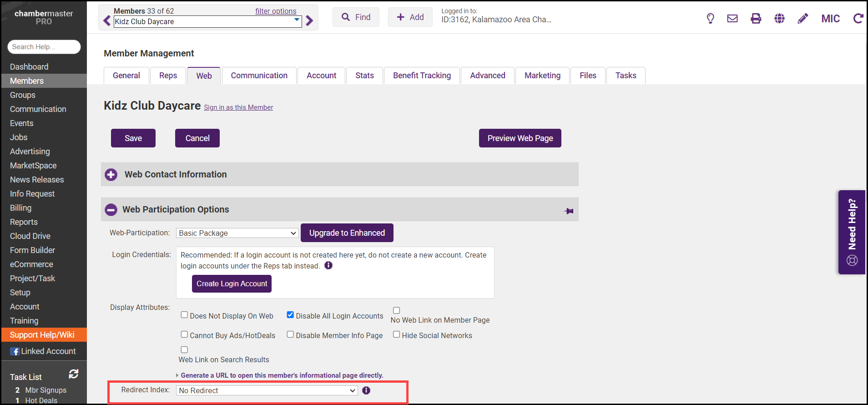Click the refresh icon in header
This screenshot has height=405, width=868.
858,19
